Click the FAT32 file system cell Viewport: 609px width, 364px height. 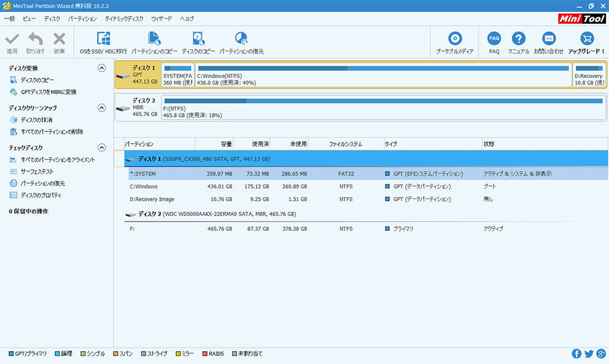[346, 174]
